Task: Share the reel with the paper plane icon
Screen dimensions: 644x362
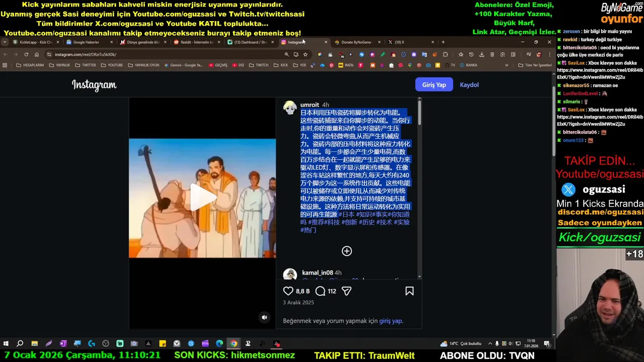Action: tap(347, 291)
